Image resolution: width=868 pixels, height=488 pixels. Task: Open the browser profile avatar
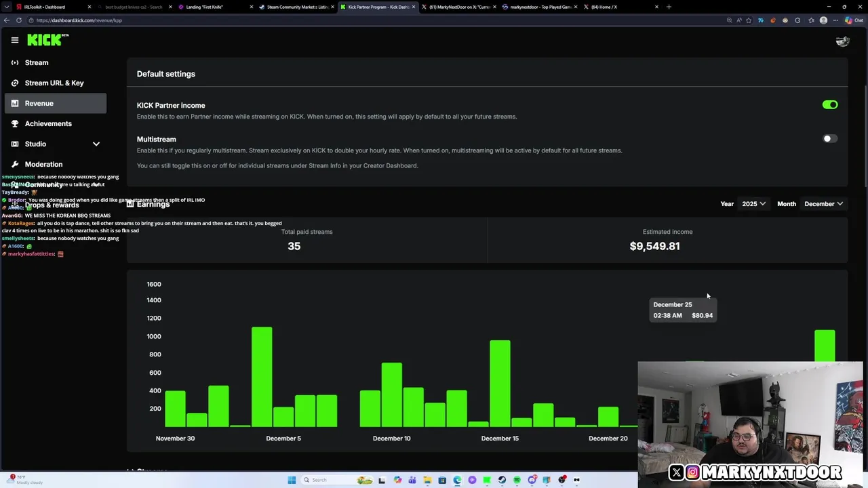tap(823, 20)
